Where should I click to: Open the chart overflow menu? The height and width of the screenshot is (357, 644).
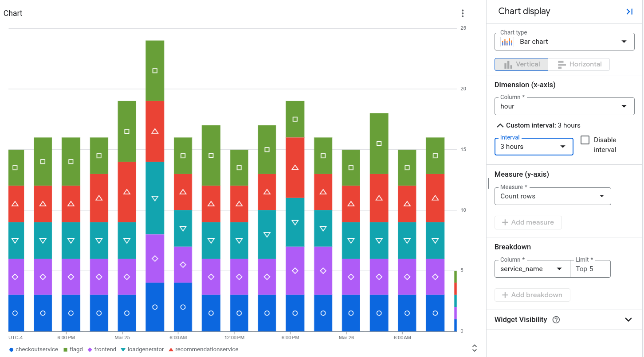click(x=463, y=13)
